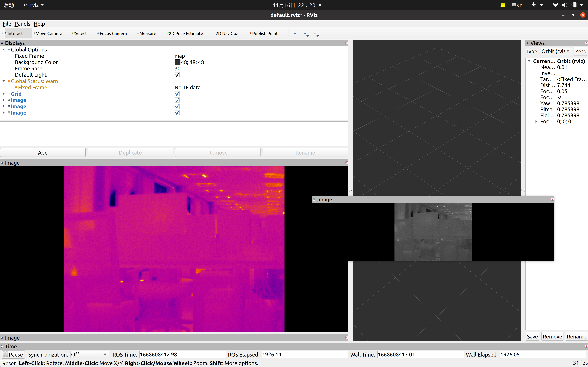The height and width of the screenshot is (367, 588).
Task: Open the Panels menu
Action: tap(22, 24)
